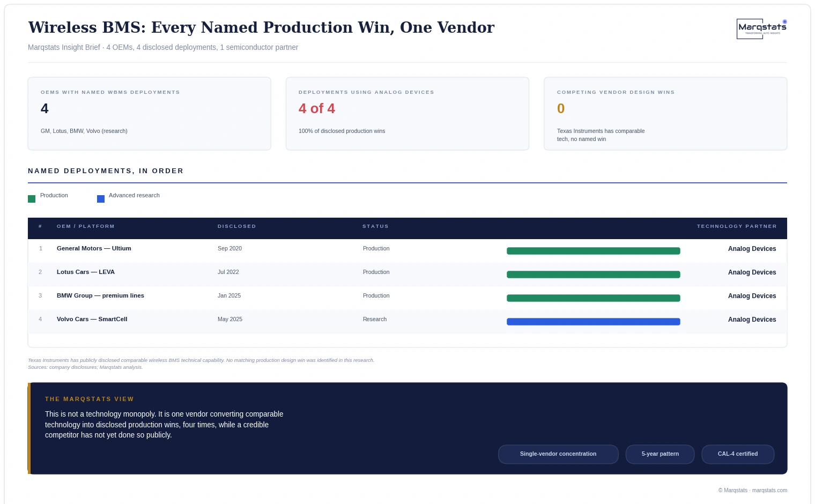Click the "4" OEMs metric value
815x504 pixels.
click(45, 108)
